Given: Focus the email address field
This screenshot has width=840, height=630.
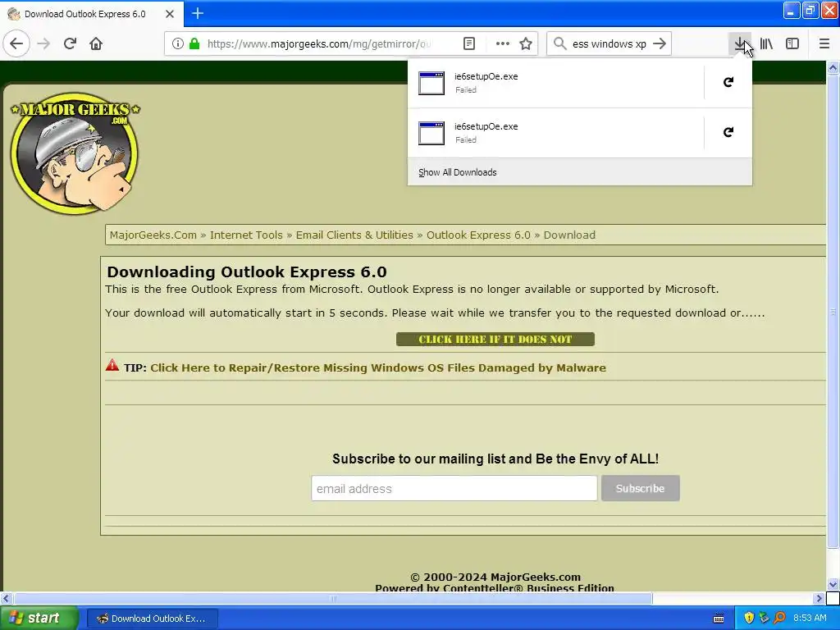Looking at the screenshot, I should (x=454, y=489).
